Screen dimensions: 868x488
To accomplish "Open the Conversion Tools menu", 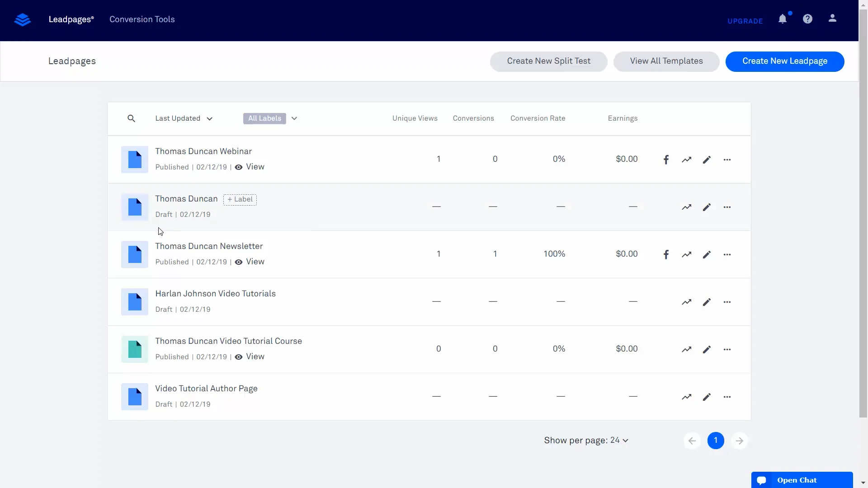I will [142, 19].
